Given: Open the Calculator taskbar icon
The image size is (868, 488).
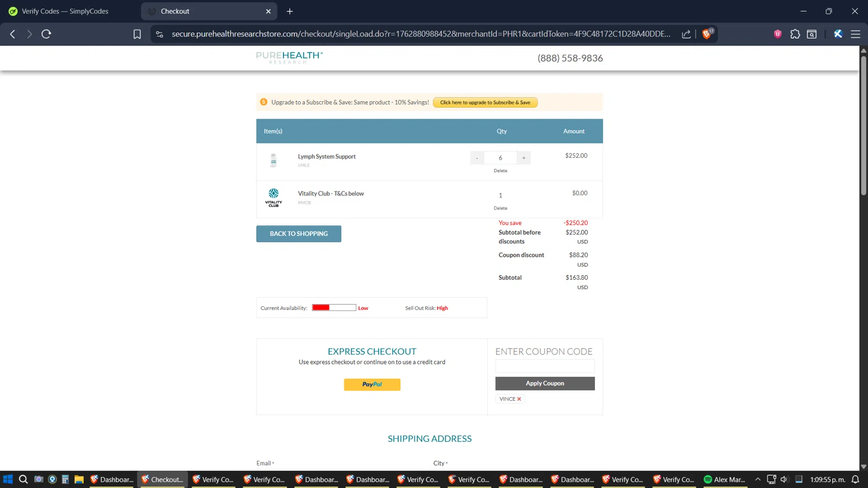Looking at the screenshot, I should click(65, 479).
